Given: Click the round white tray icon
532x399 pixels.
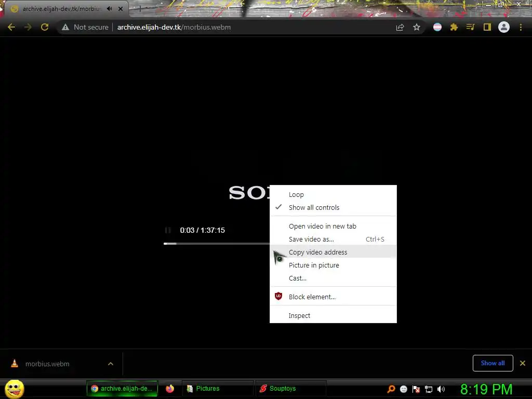Looking at the screenshot, I should point(403,389).
